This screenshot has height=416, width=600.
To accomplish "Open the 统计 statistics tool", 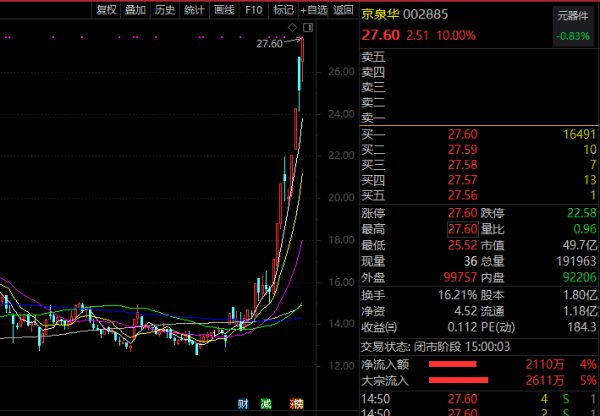I will (x=195, y=10).
